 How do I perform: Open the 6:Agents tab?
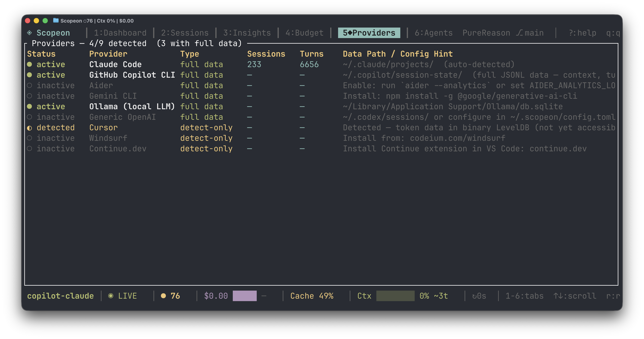[433, 33]
